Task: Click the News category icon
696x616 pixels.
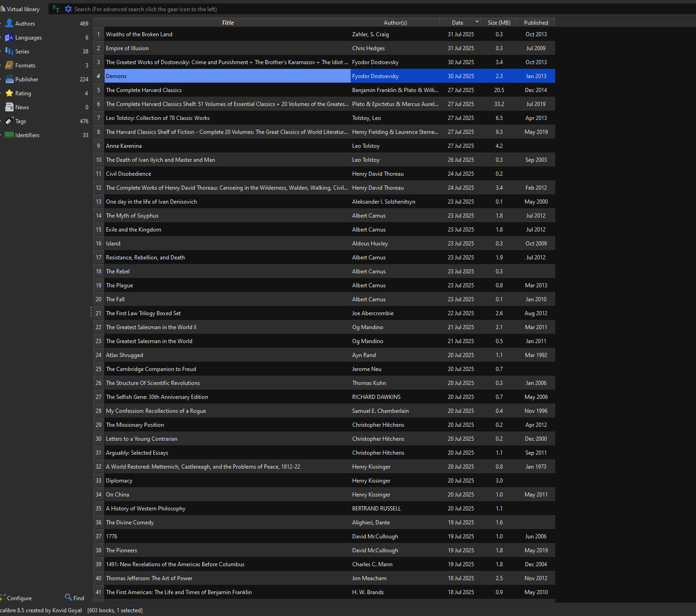Action: 9,107
